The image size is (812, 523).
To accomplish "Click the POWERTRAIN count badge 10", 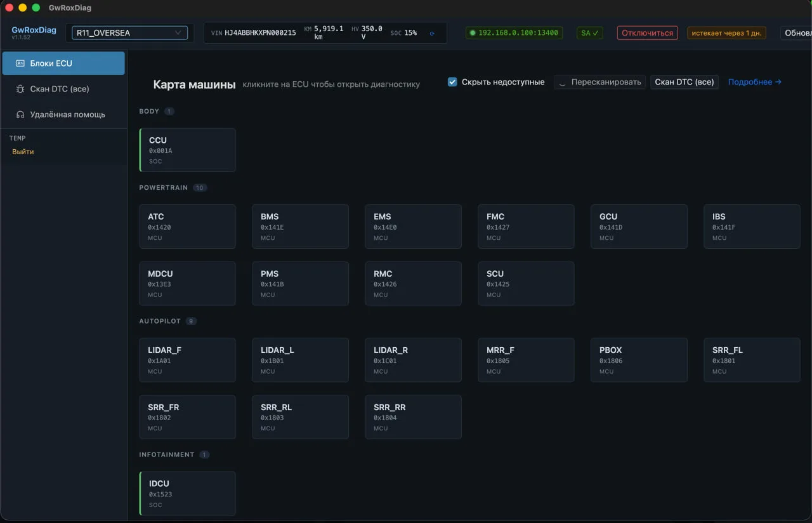I will pos(200,188).
